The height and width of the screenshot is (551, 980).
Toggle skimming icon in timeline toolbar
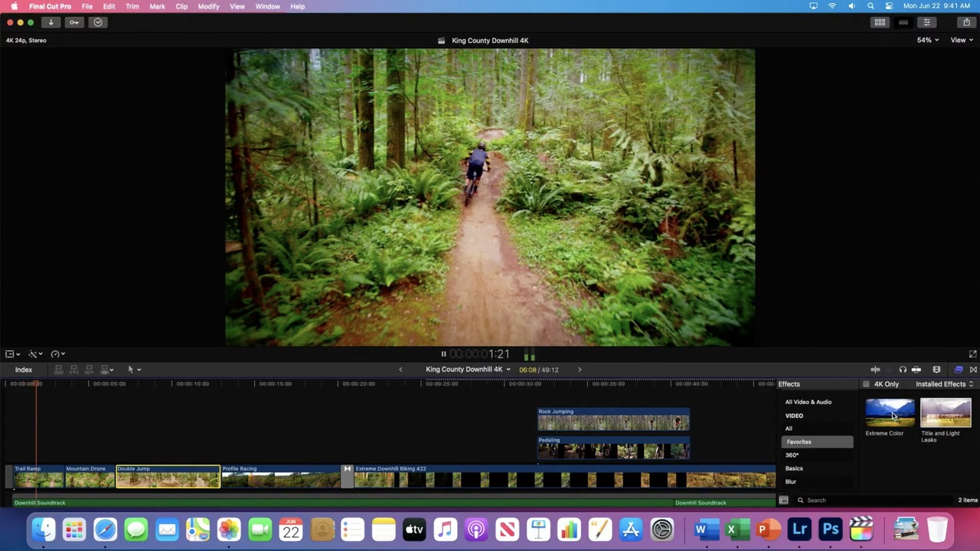[875, 370]
